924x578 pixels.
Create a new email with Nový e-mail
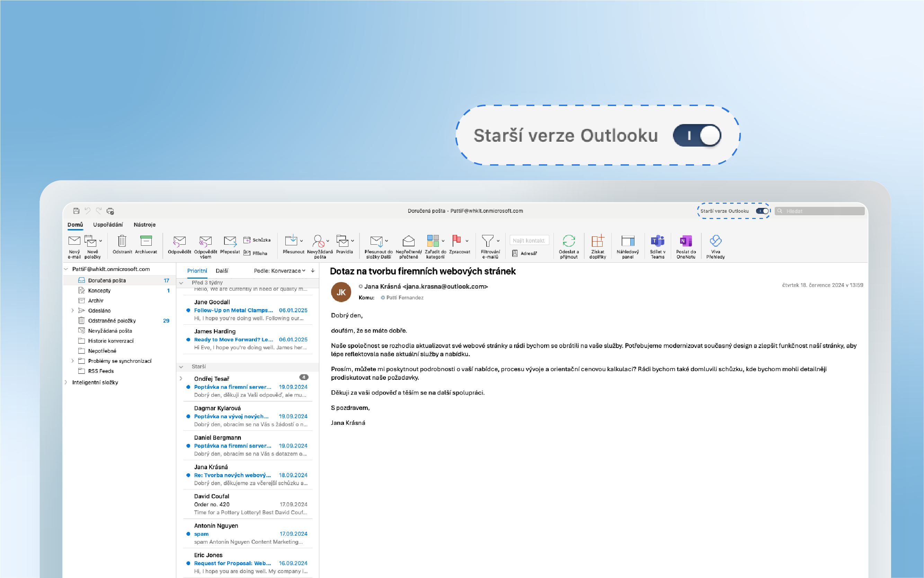pyautogui.click(x=74, y=240)
